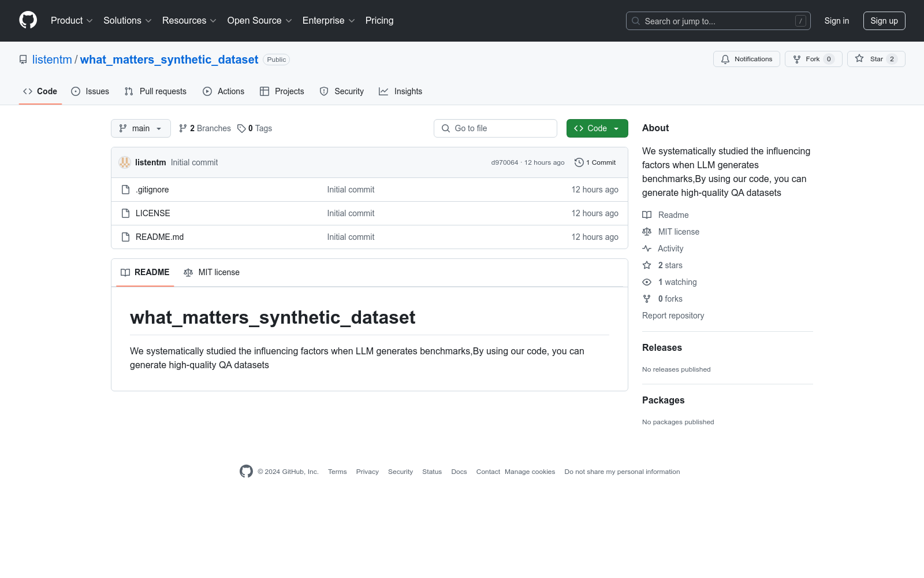The width and height of the screenshot is (924, 578).
Task: Click the fork icon beside 0 forks
Action: [x=647, y=299]
